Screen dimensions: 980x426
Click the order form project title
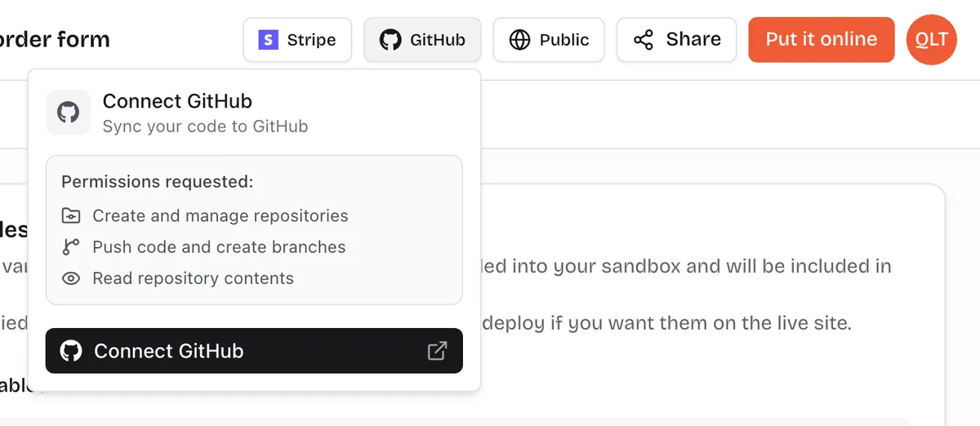tap(55, 39)
